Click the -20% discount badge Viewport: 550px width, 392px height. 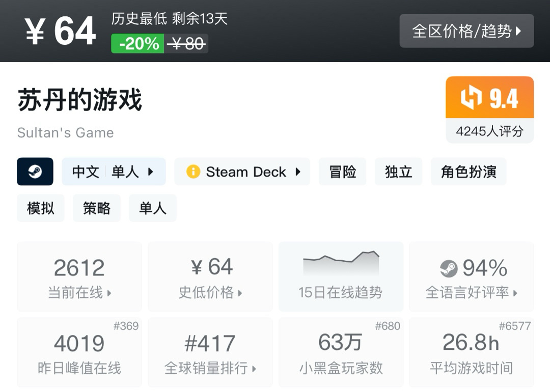[137, 43]
